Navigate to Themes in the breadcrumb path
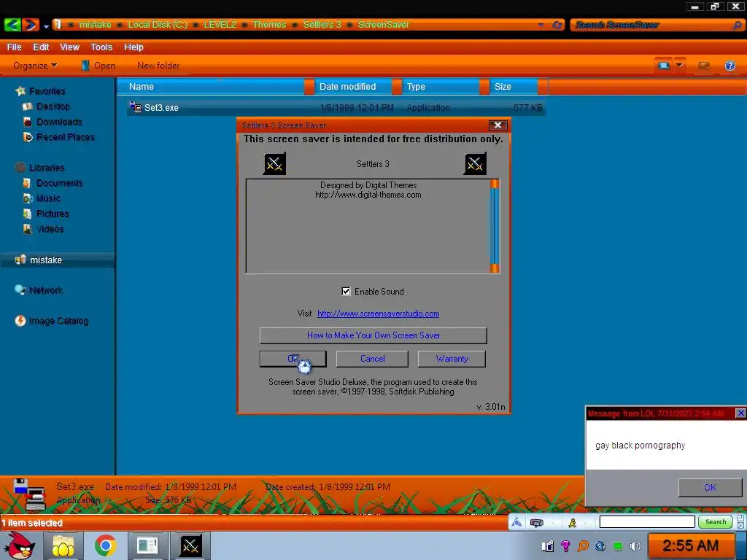This screenshot has width=747, height=560. pos(269,24)
